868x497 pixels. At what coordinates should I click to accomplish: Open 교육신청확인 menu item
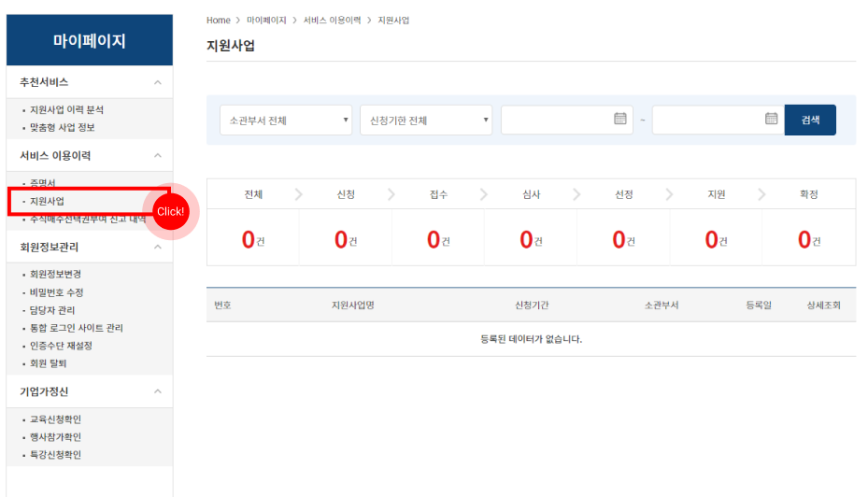coord(55,419)
